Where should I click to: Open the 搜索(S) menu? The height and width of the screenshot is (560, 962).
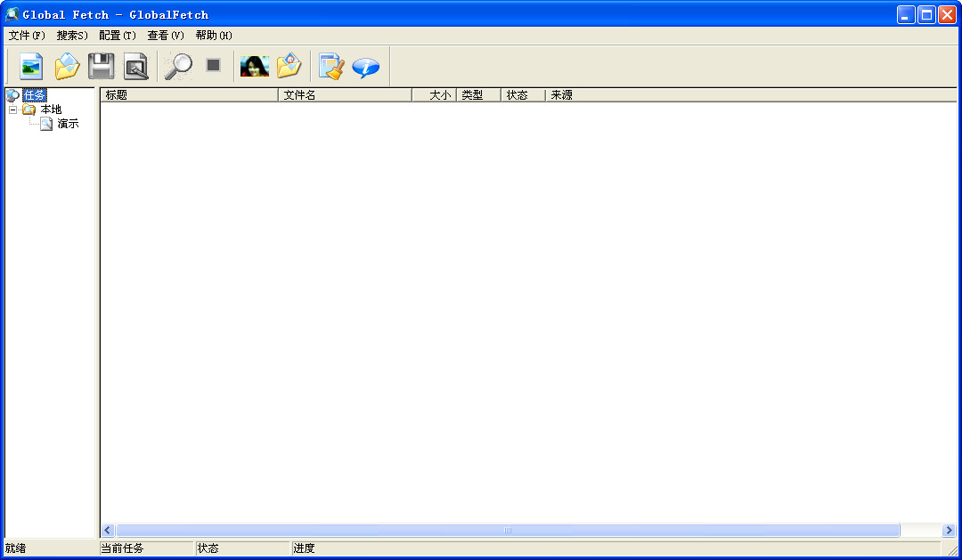(72, 36)
